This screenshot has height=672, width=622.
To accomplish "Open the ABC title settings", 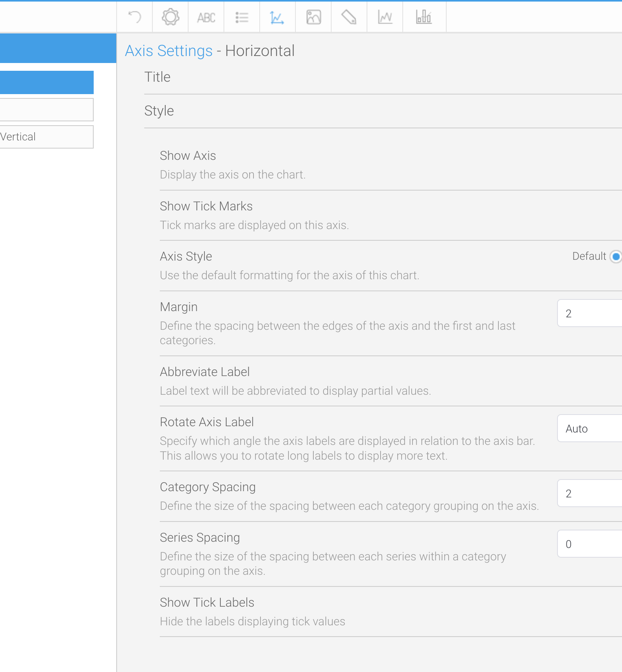I will [206, 17].
